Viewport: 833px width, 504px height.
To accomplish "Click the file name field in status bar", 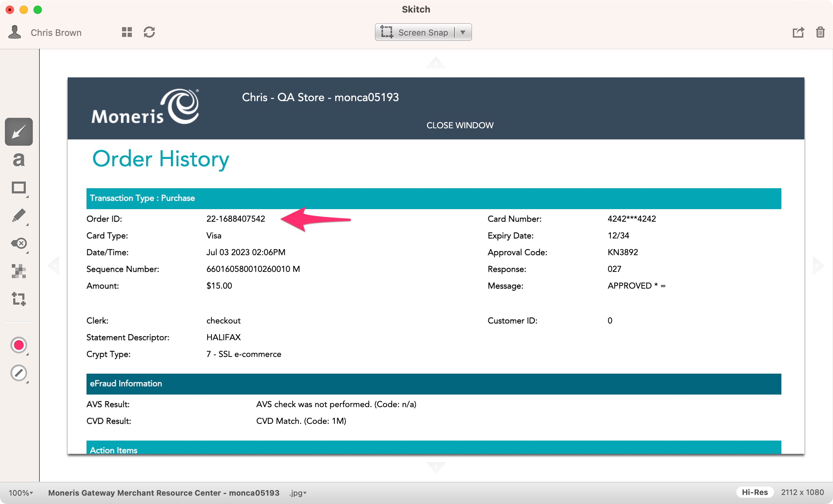I will click(x=164, y=493).
